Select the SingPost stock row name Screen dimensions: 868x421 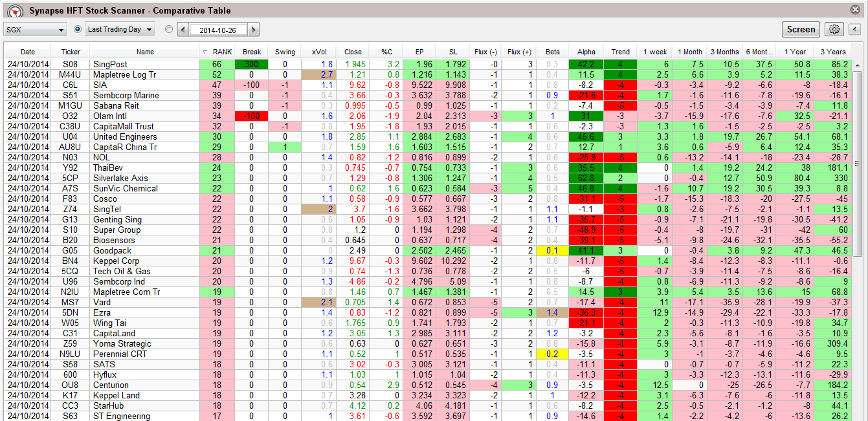click(110, 65)
